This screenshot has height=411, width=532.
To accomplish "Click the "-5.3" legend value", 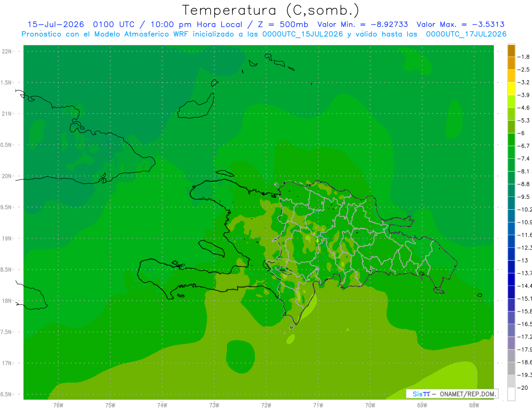I will tap(524, 121).
